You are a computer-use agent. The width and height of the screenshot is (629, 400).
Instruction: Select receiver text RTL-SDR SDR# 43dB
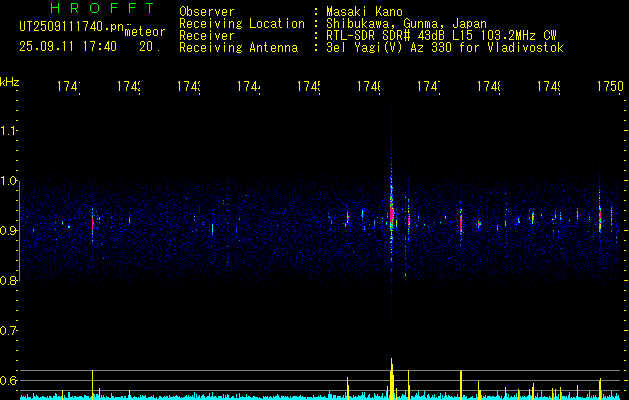click(x=387, y=36)
